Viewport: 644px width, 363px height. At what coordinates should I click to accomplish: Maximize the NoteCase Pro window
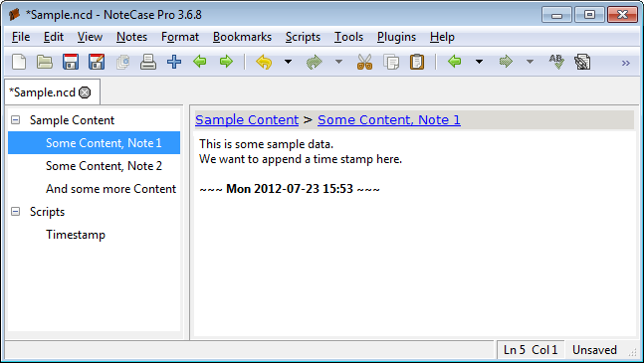pos(589,15)
